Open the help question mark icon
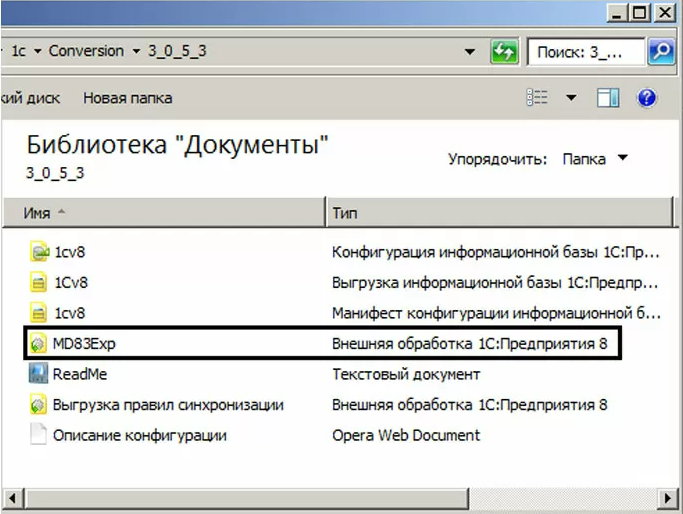Image resolution: width=683 pixels, height=514 pixels. pyautogui.click(x=646, y=98)
